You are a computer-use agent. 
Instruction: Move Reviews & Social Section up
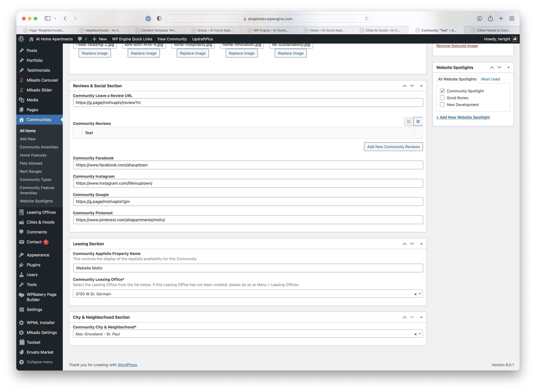tap(404, 86)
